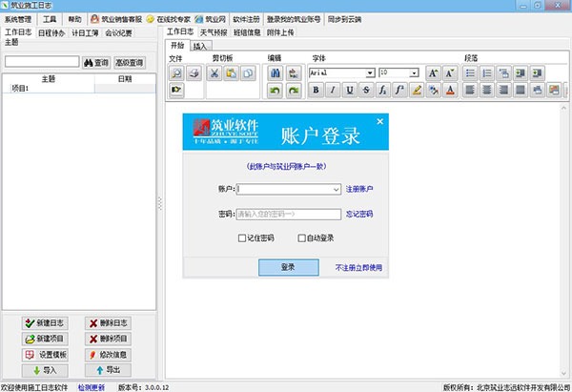Screen dimensions: 572x392
Task: Click the red font color icon
Action: 450,90
